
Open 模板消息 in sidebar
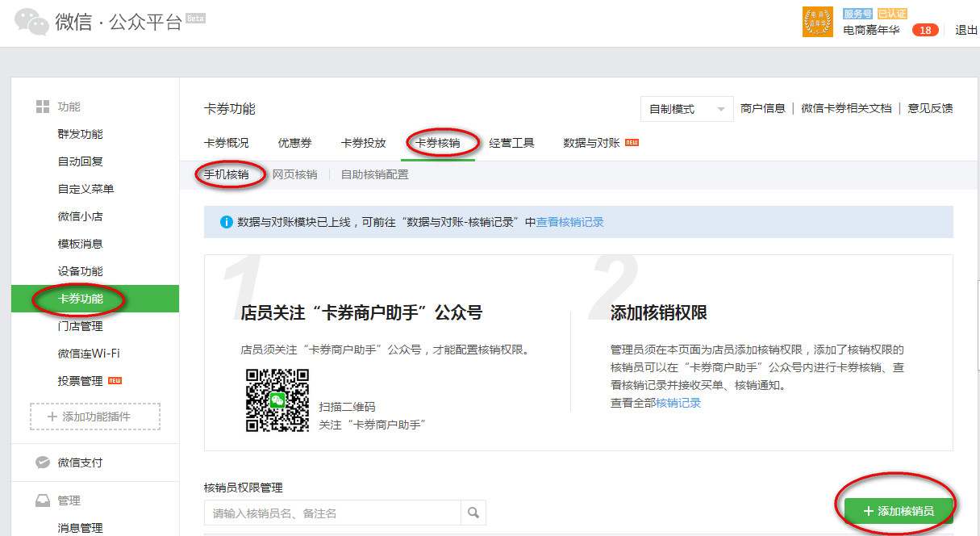[x=81, y=244]
